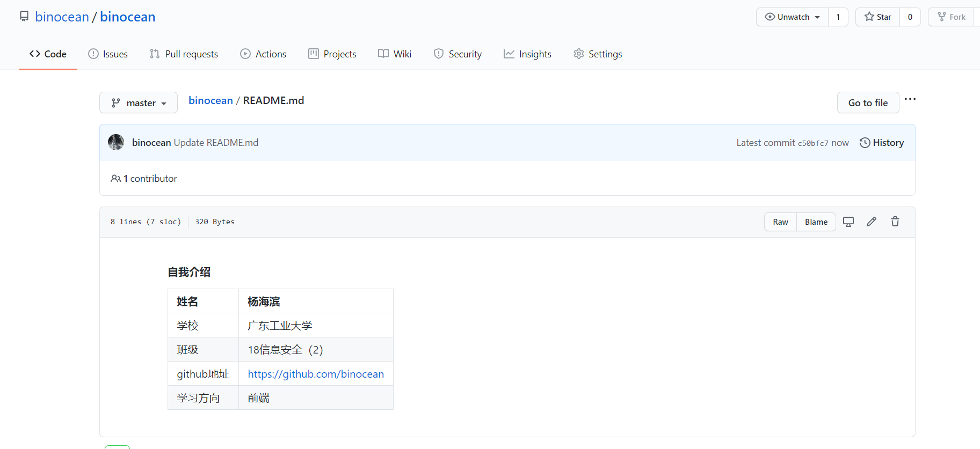This screenshot has width=980, height=449.
Task: Open the Actions tab
Action: point(263,54)
